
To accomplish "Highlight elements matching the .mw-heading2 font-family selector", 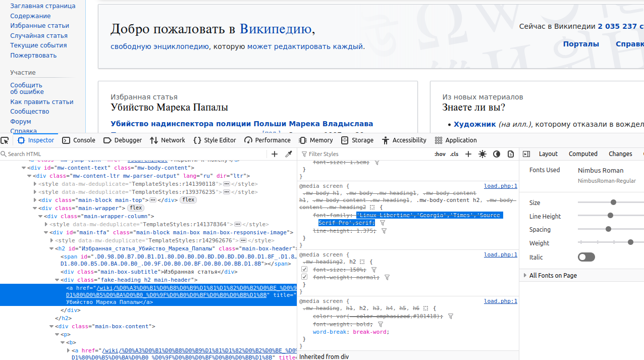I will click(x=372, y=207).
